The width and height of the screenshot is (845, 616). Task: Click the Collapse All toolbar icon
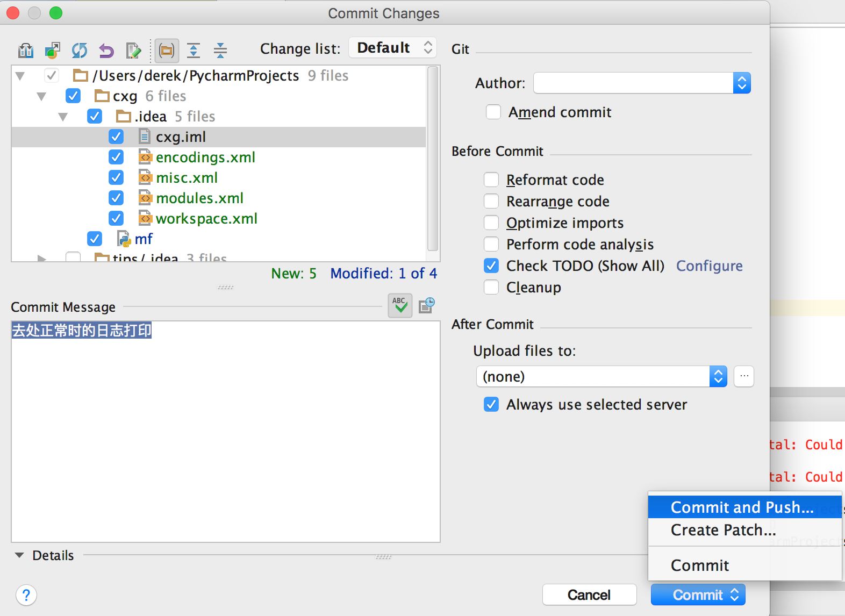(x=220, y=51)
